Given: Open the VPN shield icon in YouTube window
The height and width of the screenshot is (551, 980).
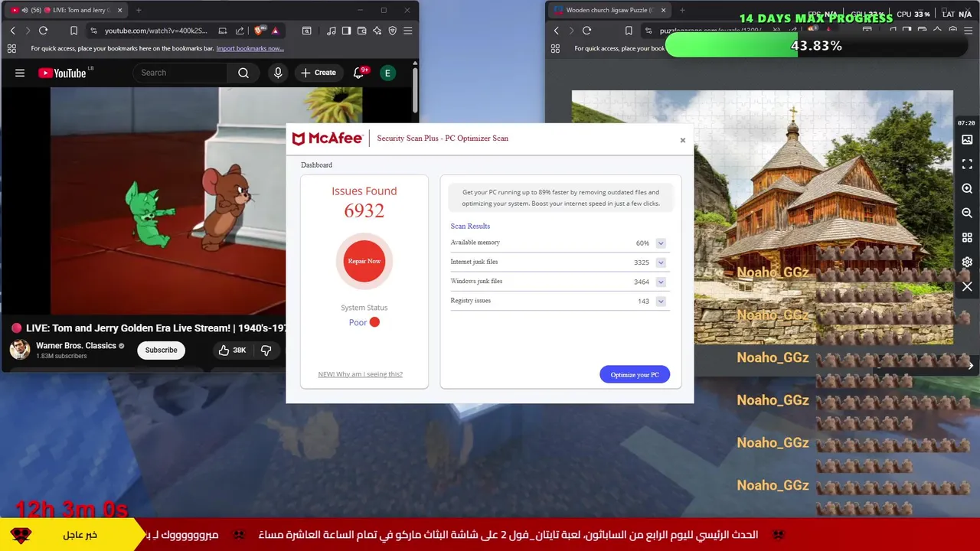Looking at the screenshot, I should 392,31.
